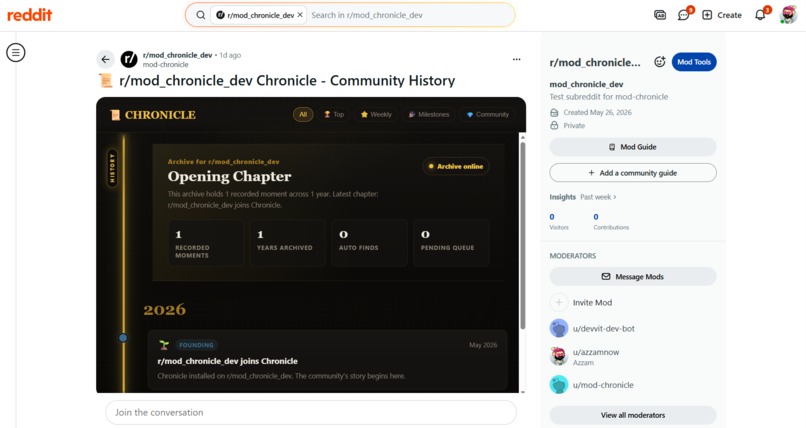Click the mod-chronicle author name
Viewport: 806px width, 428px height.
click(x=166, y=65)
